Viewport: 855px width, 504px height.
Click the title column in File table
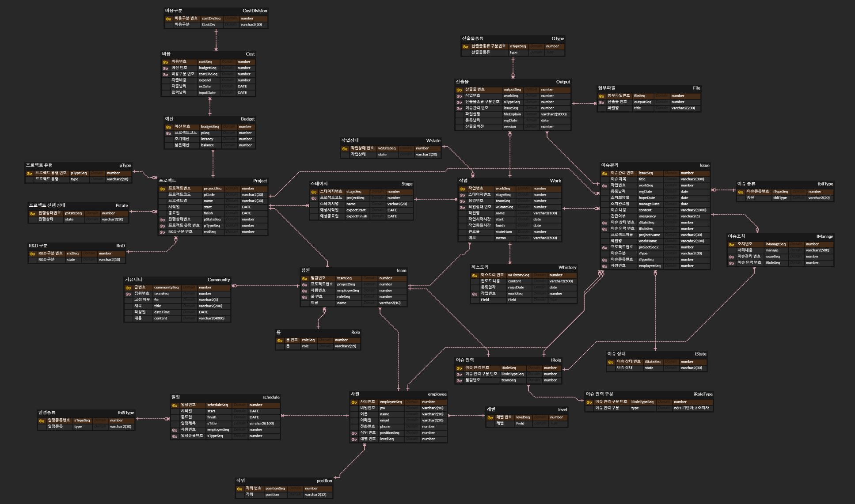638,108
